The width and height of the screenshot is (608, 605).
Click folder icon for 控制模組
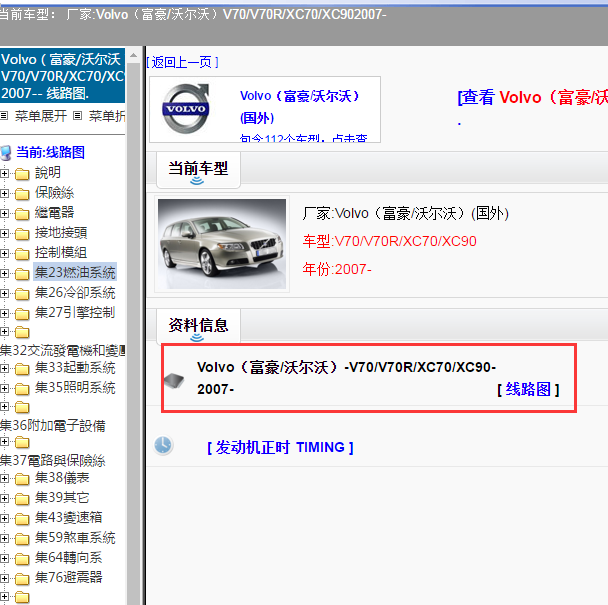pos(22,254)
